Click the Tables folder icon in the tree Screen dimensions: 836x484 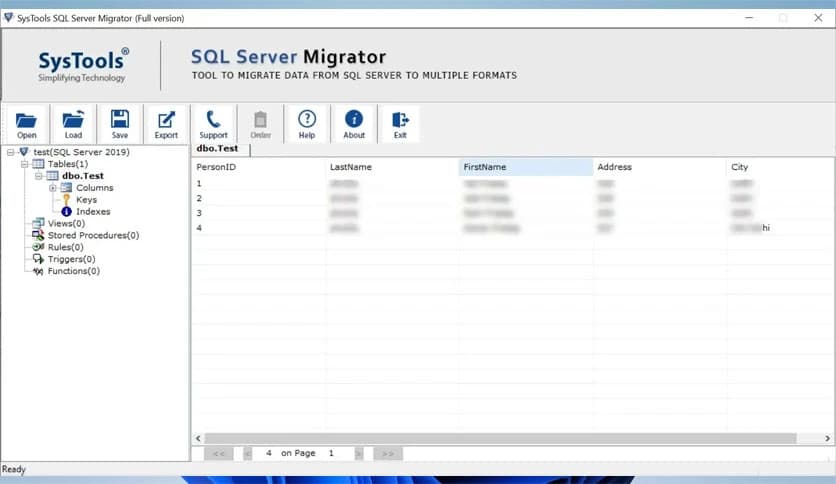pos(38,164)
